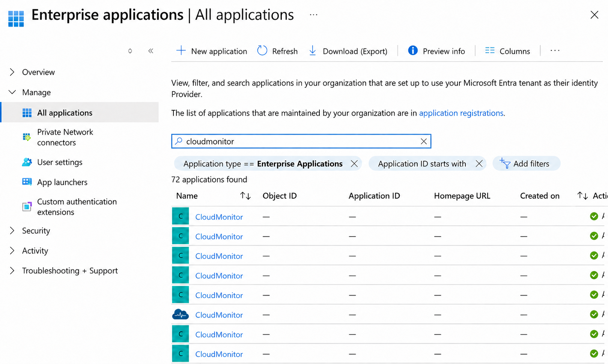The image size is (608, 364).
Task: Click New application plus button
Action: click(x=212, y=51)
